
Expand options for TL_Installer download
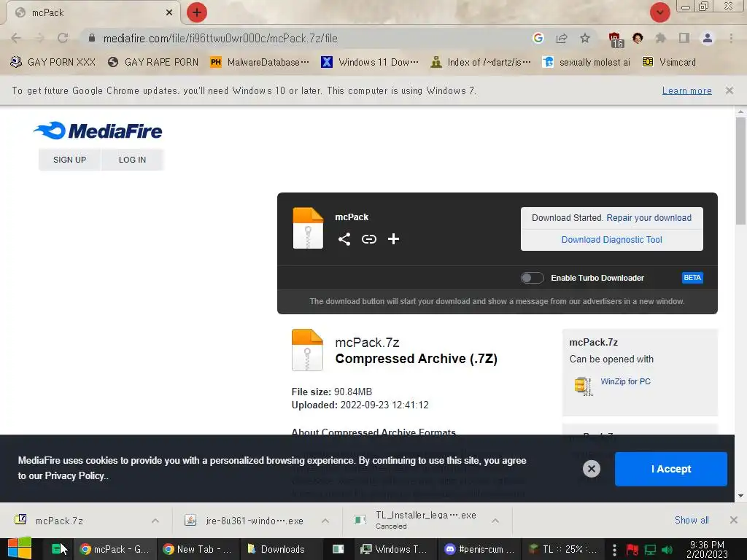pos(495,521)
